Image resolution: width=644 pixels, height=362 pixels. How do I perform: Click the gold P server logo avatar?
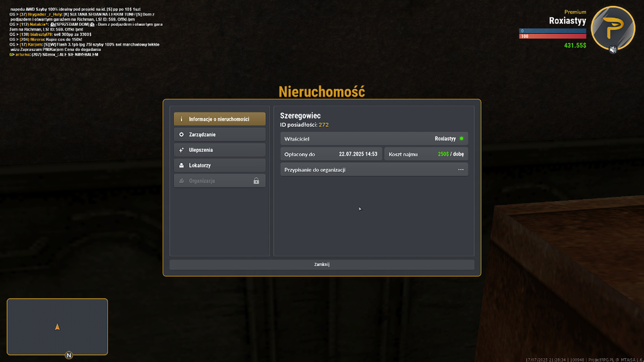pyautogui.click(x=613, y=28)
